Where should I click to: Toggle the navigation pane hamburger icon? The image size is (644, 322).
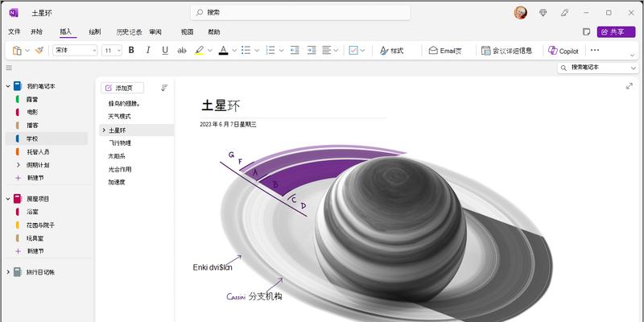point(9,68)
